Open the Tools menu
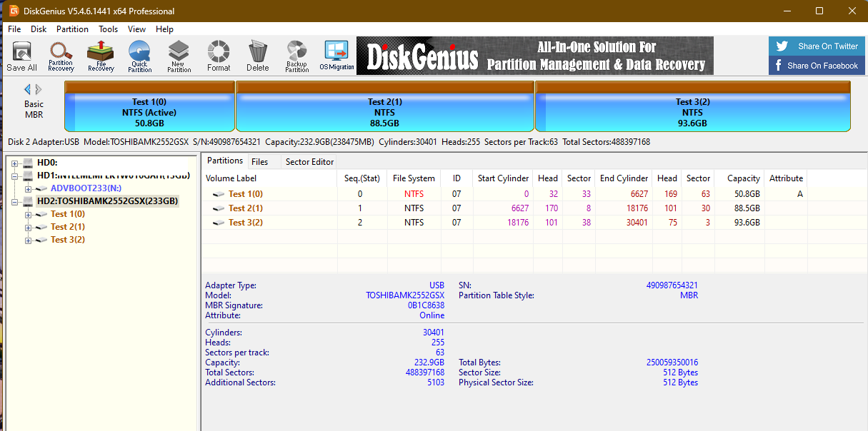This screenshot has width=868, height=431. click(109, 29)
